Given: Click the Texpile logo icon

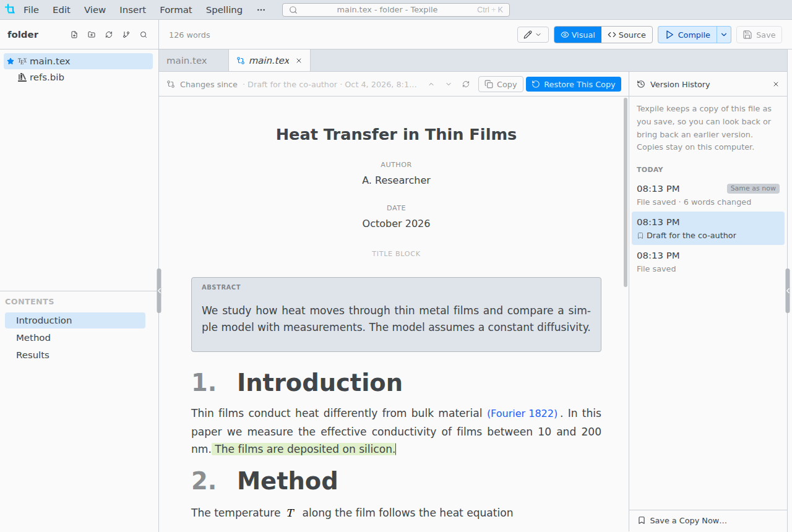Looking at the screenshot, I should click(10, 9).
